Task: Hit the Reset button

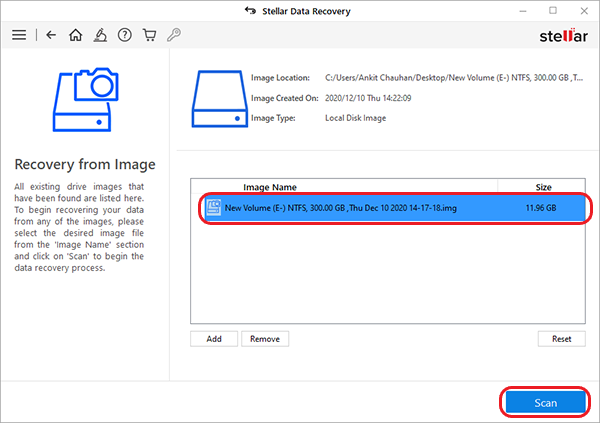Action: tap(561, 339)
